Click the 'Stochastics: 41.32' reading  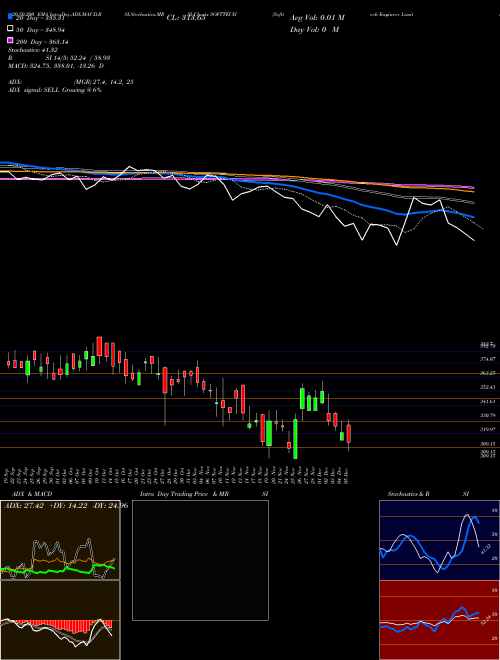coord(33,50)
